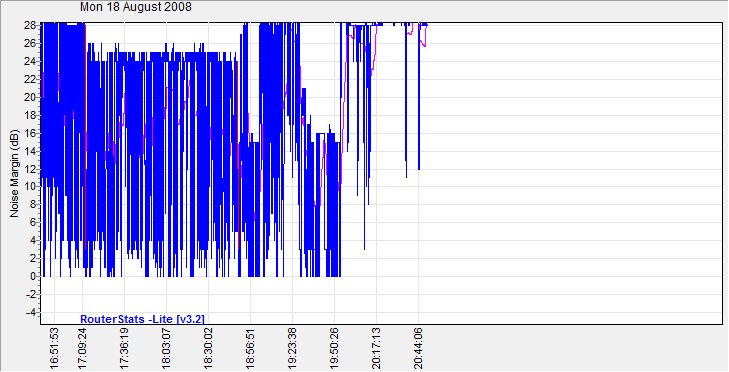Select the 18:30:02 time axis label
The height and width of the screenshot is (372, 729).
click(x=208, y=349)
